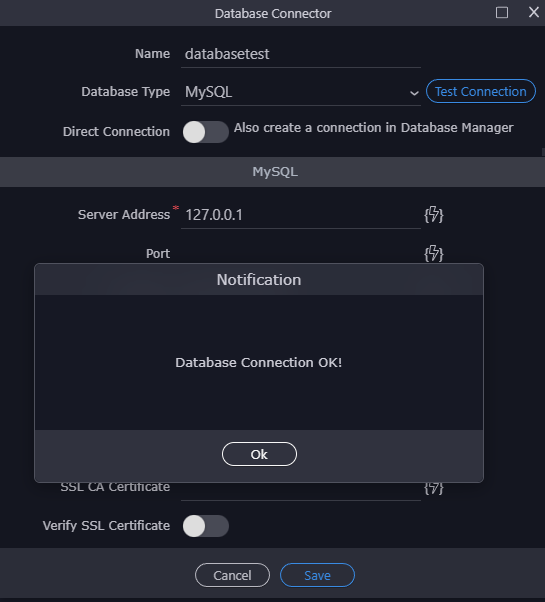The image size is (545, 602).
Task: Close the Database Connector dialog
Action: tap(533, 13)
